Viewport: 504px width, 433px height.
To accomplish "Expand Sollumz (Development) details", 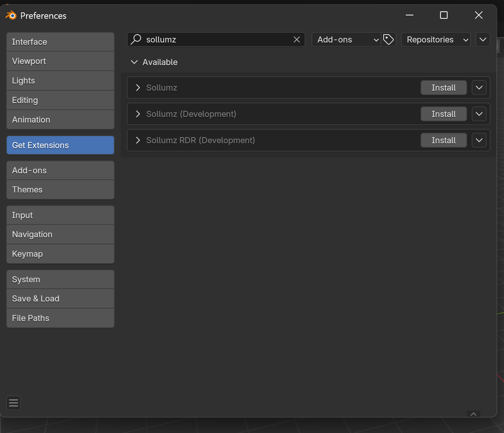I will [138, 114].
